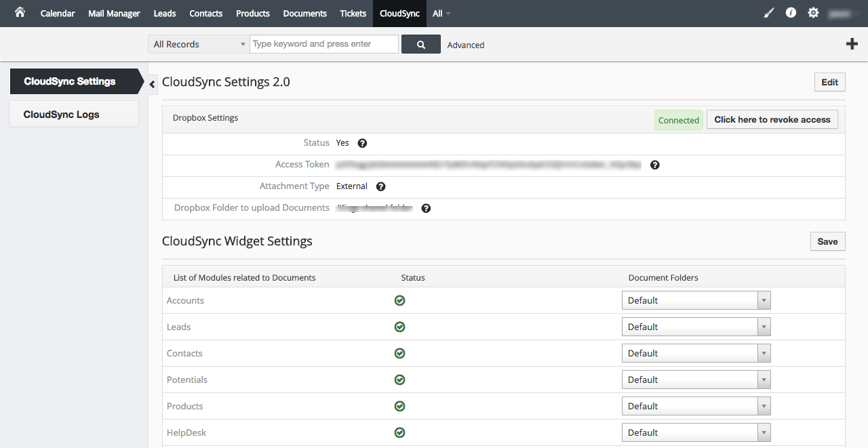Screen dimensions: 868x448
Task: Save the CloudSync Widget Settings
Action: point(828,241)
